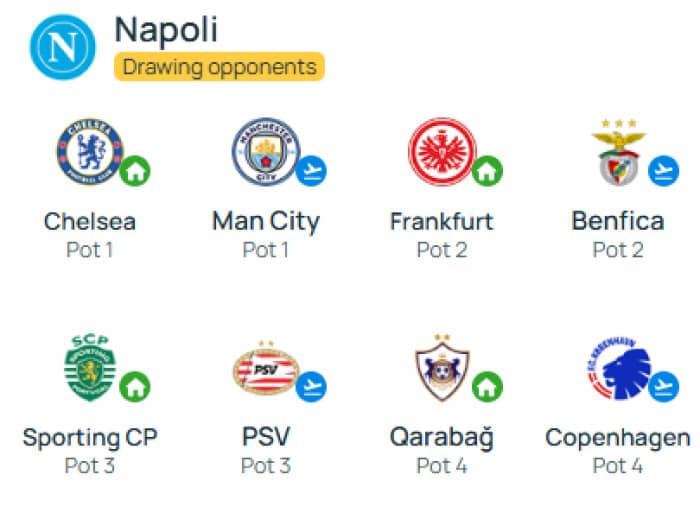Click the home icon beside Chelsea
Screen dimensions: 700x506
pos(135,171)
